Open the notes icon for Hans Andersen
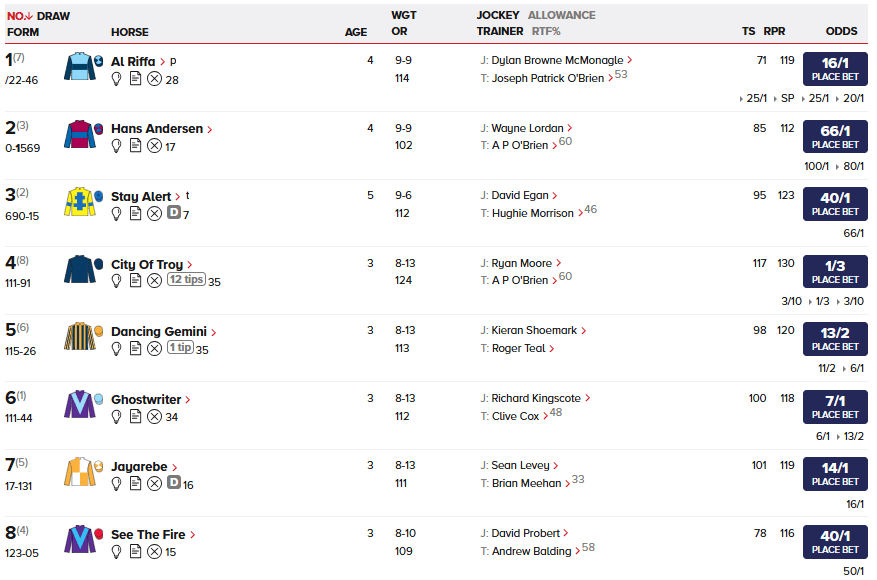Image resolution: width=877 pixels, height=580 pixels. tap(135, 146)
